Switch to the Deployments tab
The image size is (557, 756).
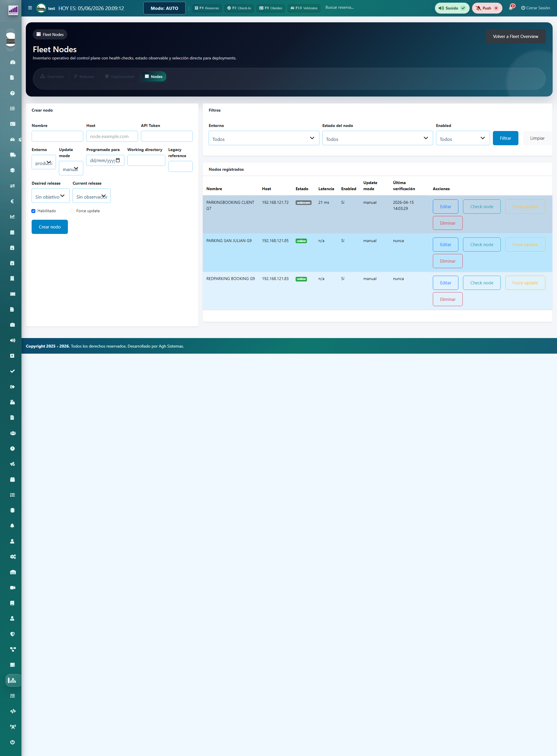[120, 77]
